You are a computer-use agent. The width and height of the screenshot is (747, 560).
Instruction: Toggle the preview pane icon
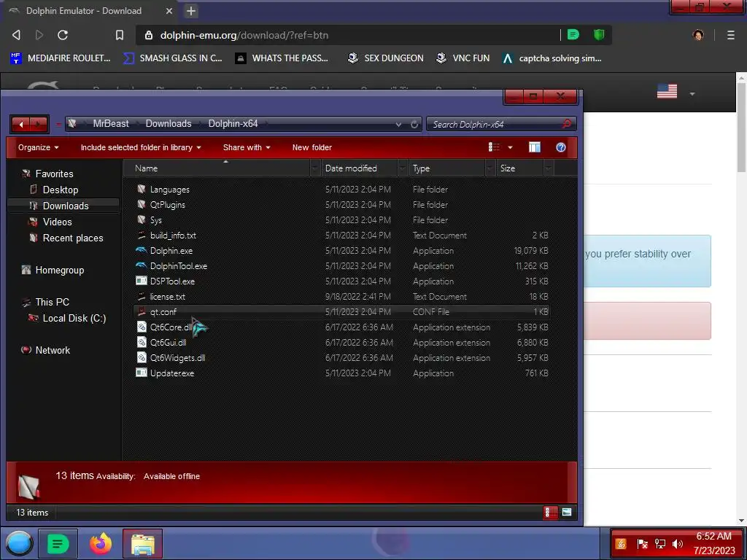coord(535,147)
